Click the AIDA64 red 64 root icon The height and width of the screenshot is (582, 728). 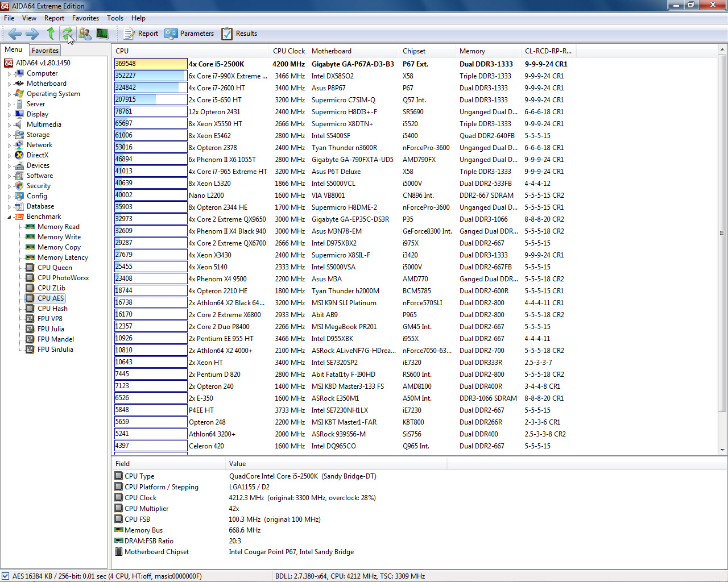coord(9,63)
